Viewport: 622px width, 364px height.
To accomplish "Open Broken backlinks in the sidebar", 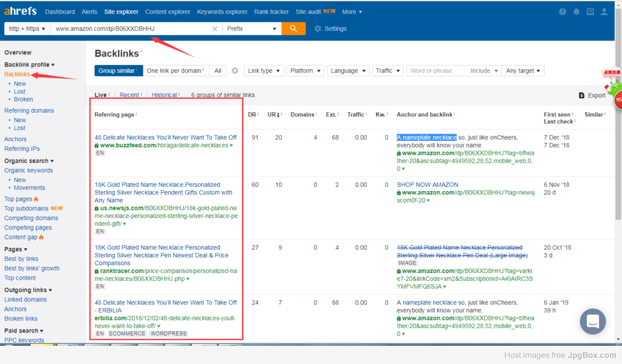I will click(24, 99).
